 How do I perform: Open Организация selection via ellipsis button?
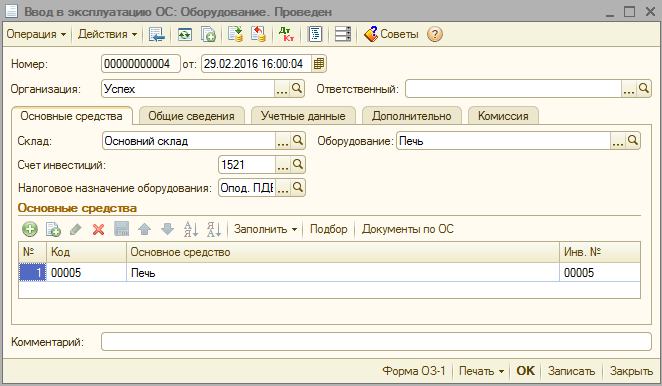coord(282,89)
